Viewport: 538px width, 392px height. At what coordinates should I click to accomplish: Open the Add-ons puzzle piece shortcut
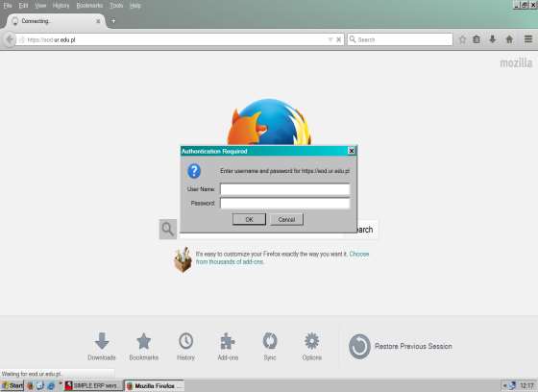[228, 346]
